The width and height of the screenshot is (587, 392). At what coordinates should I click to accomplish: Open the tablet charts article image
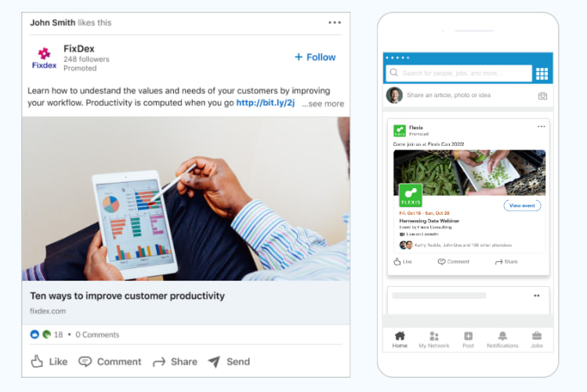[x=186, y=199]
